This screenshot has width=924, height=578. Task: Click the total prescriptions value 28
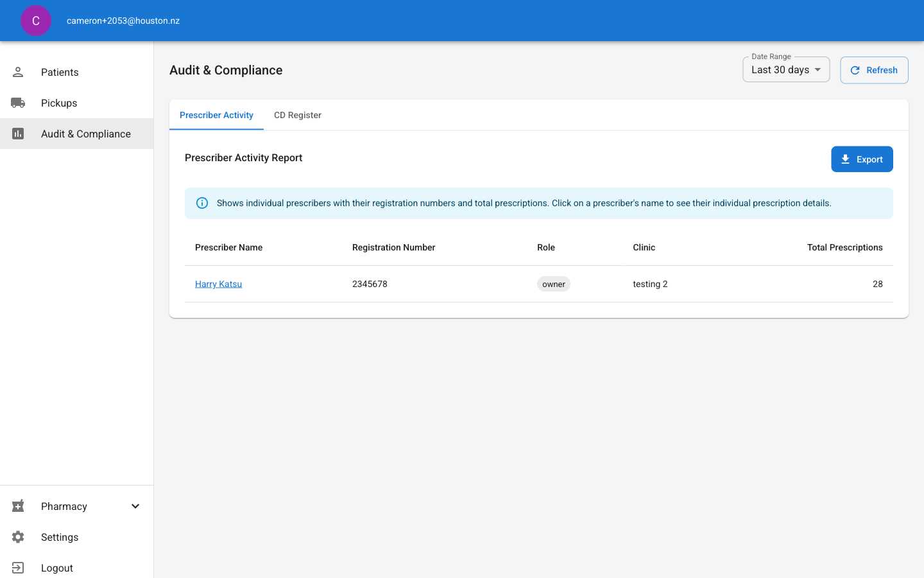coord(877,284)
